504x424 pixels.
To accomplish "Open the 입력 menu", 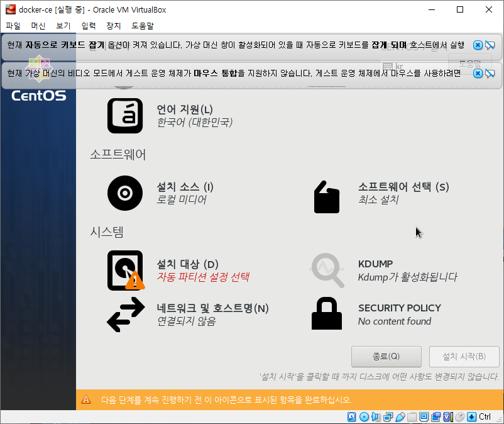I will 89,26.
